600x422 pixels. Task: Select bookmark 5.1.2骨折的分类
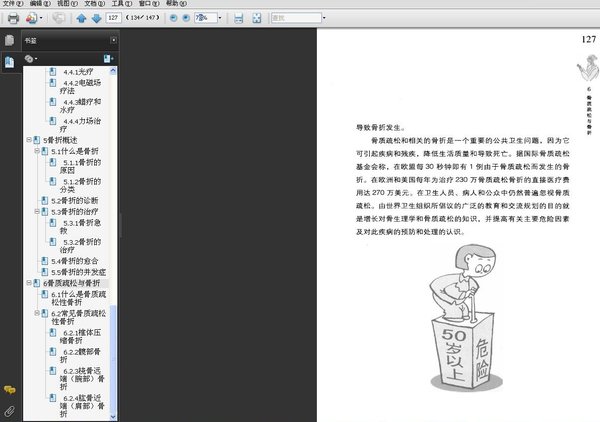(x=80, y=186)
